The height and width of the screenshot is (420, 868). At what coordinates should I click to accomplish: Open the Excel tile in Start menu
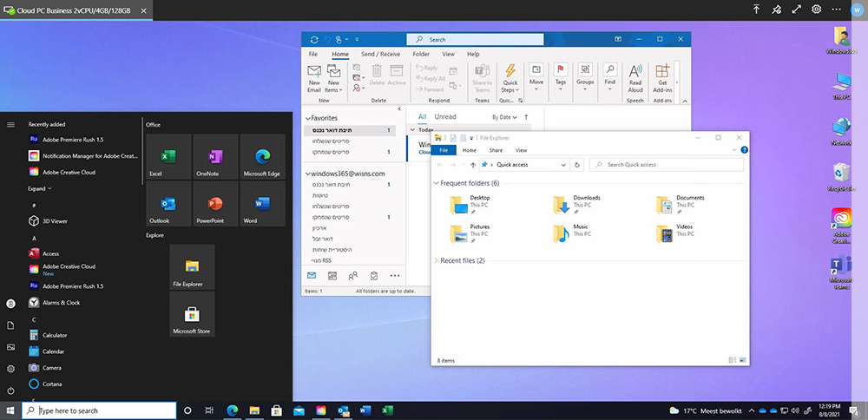tap(169, 156)
